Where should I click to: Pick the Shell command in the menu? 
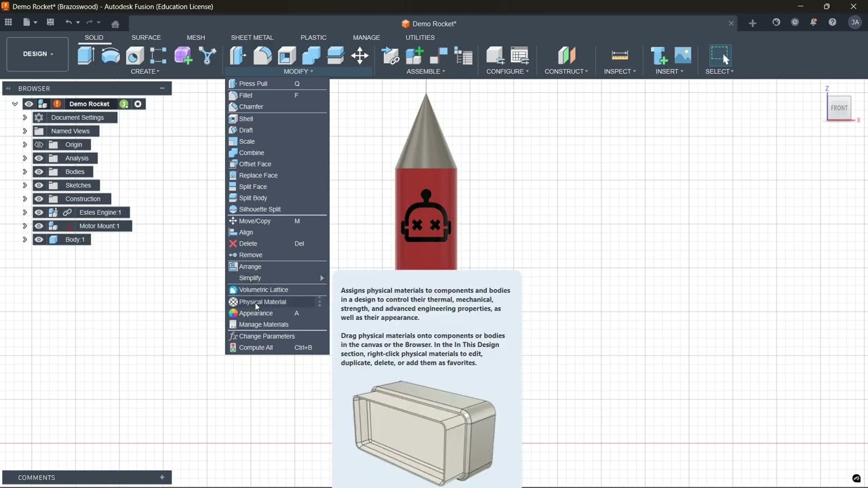pos(277,119)
